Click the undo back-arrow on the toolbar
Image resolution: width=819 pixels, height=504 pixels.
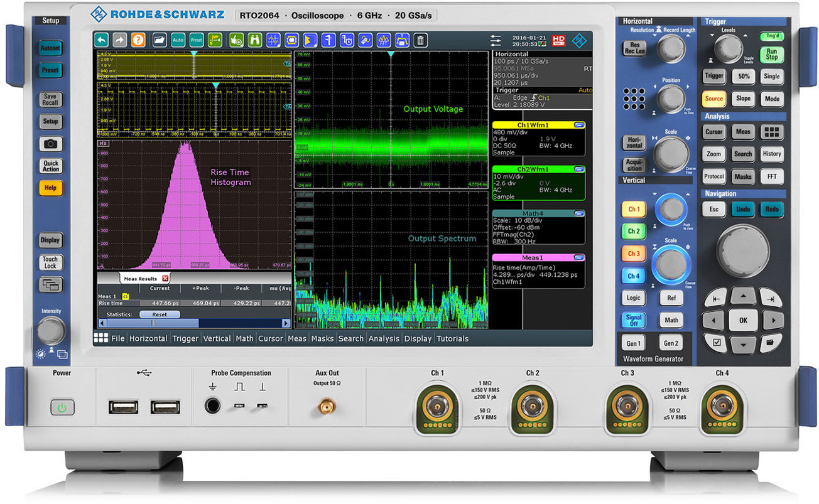(102, 40)
